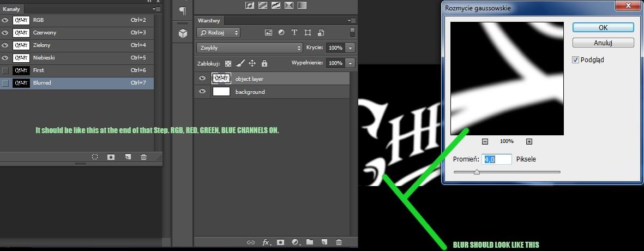This screenshot has width=644, height=251.
Task: Load channel as selection icon
Action: tap(95, 157)
